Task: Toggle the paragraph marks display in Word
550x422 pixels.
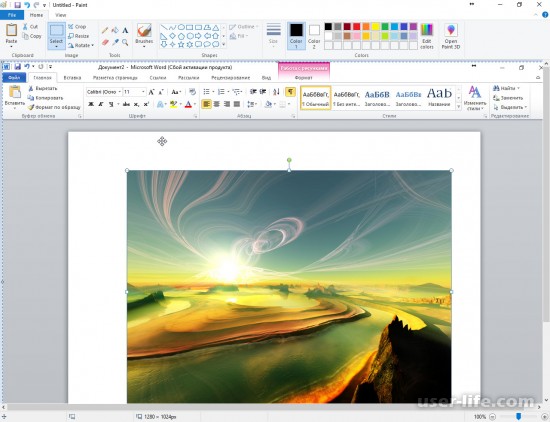Action: [290, 92]
